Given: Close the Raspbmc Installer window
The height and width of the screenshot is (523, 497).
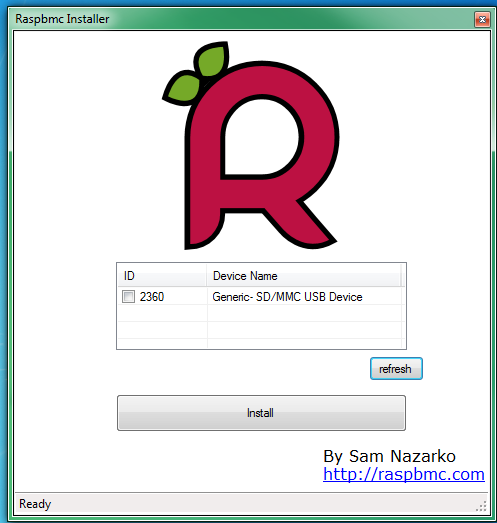Looking at the screenshot, I should [x=482, y=20].
